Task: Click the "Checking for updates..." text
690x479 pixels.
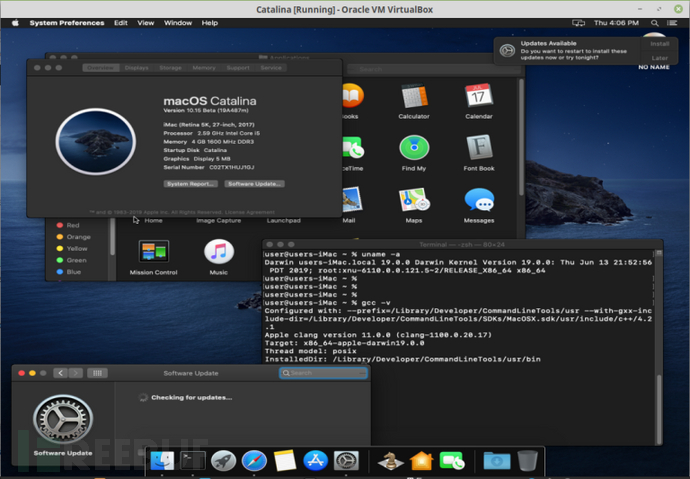Action: point(191,398)
